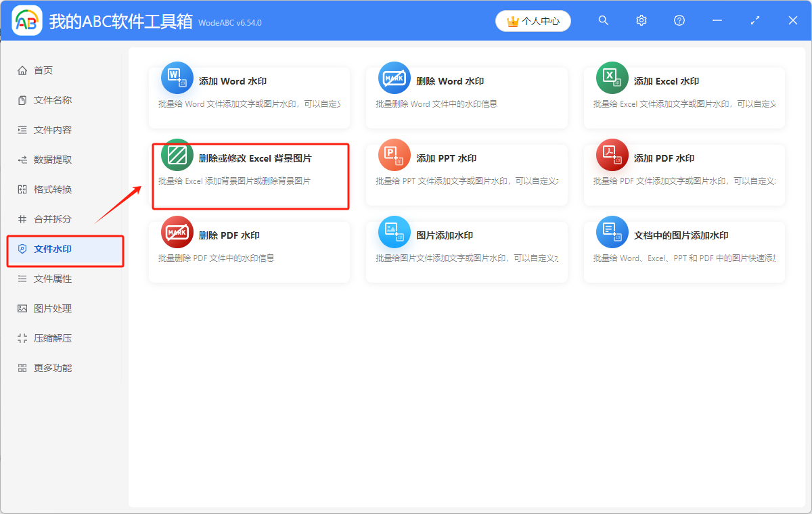The image size is (812, 514).
Task: Open the 删除或修改 Excel 背景图片 icon
Action: click(177, 154)
